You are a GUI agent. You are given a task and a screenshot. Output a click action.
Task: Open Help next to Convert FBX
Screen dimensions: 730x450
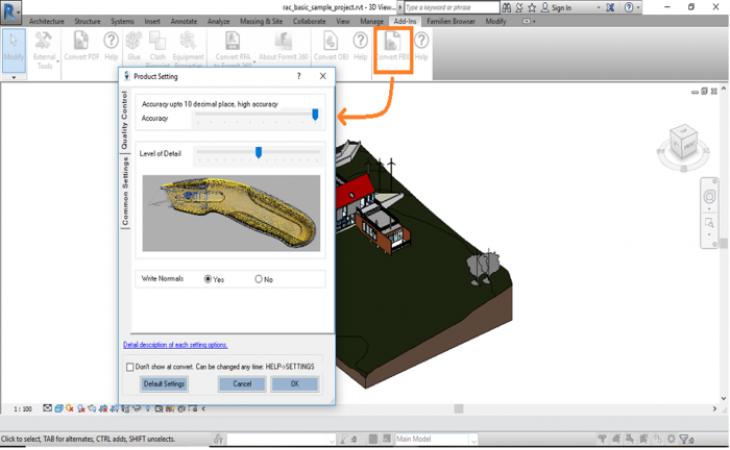421,46
